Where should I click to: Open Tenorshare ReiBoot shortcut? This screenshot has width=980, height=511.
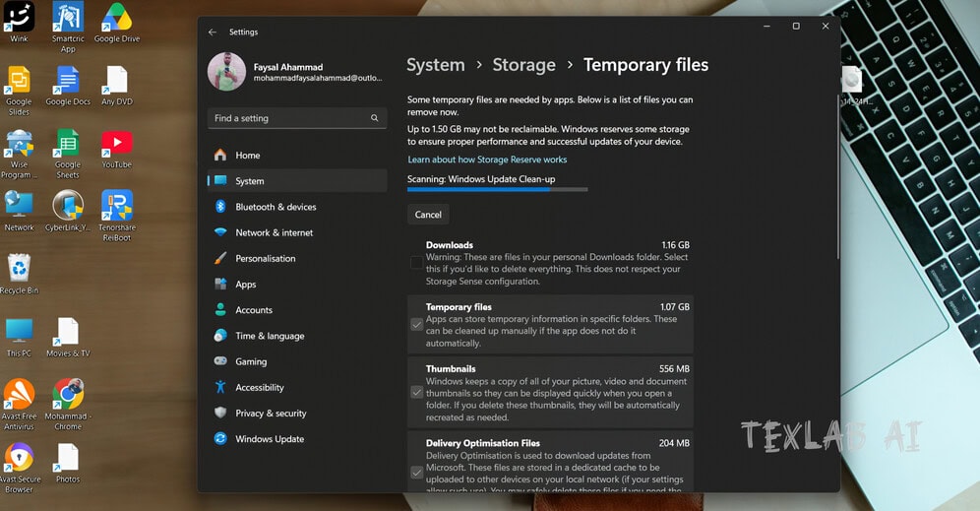117,216
